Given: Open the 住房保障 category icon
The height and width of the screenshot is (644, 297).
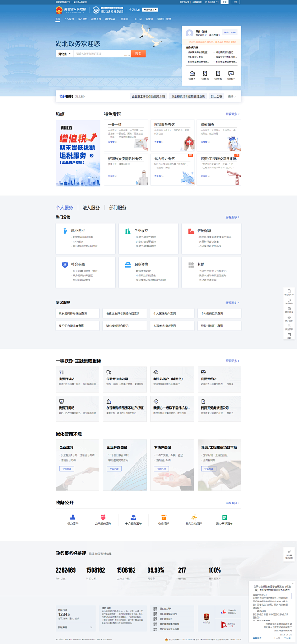Looking at the screenshot, I should (x=191, y=231).
